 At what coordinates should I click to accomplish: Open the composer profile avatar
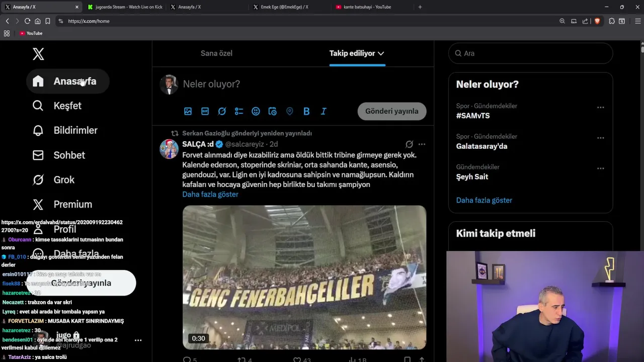tap(169, 84)
